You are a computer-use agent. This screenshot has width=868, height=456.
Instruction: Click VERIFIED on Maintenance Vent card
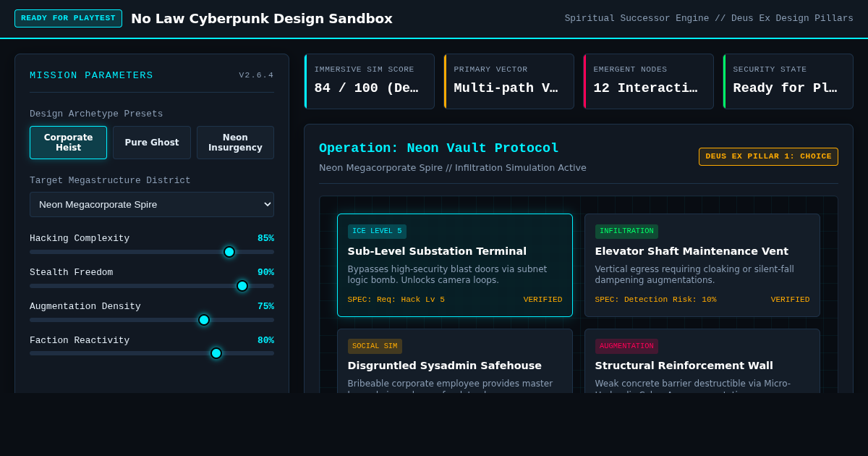pos(790,300)
